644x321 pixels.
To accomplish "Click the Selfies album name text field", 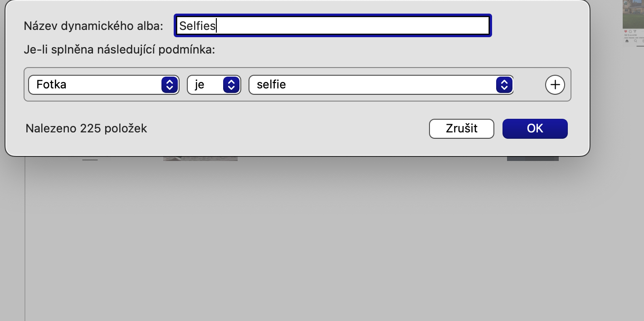I will tap(332, 26).
